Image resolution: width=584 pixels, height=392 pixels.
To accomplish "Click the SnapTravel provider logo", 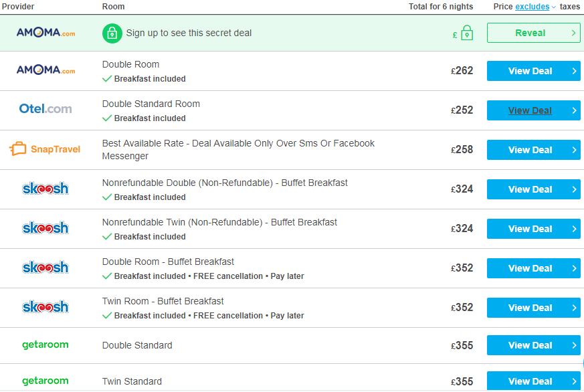I will coord(45,149).
